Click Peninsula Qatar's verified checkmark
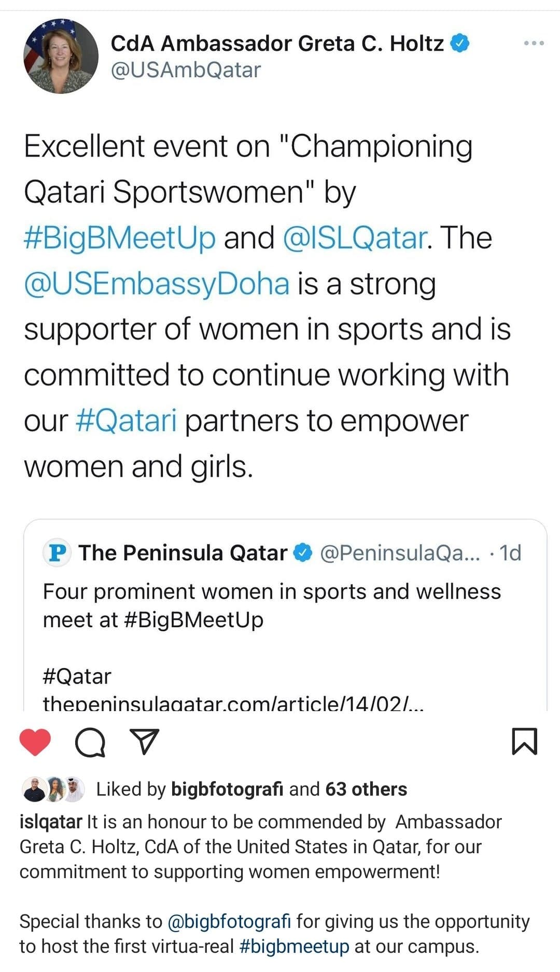Image resolution: width=560 pixels, height=972 pixels. tap(303, 552)
